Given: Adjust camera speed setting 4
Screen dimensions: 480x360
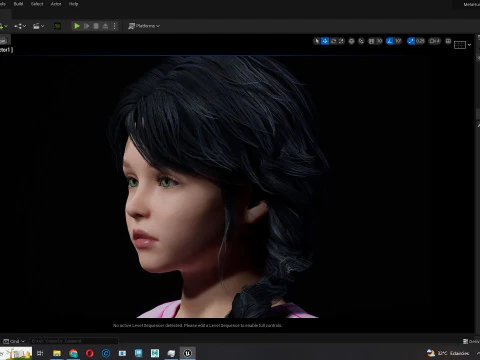Looking at the screenshot, I should pyautogui.click(x=435, y=41).
